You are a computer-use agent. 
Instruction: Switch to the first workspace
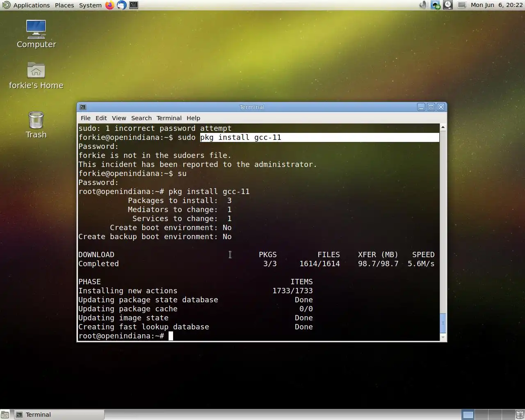[468, 415]
